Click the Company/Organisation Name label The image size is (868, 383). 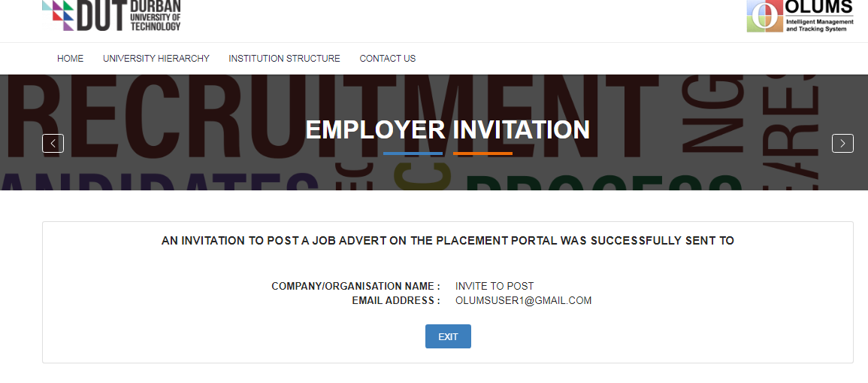pyautogui.click(x=355, y=286)
